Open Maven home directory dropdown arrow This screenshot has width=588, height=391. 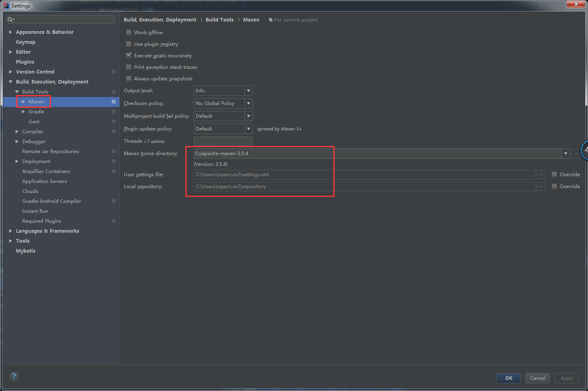pyautogui.click(x=566, y=154)
